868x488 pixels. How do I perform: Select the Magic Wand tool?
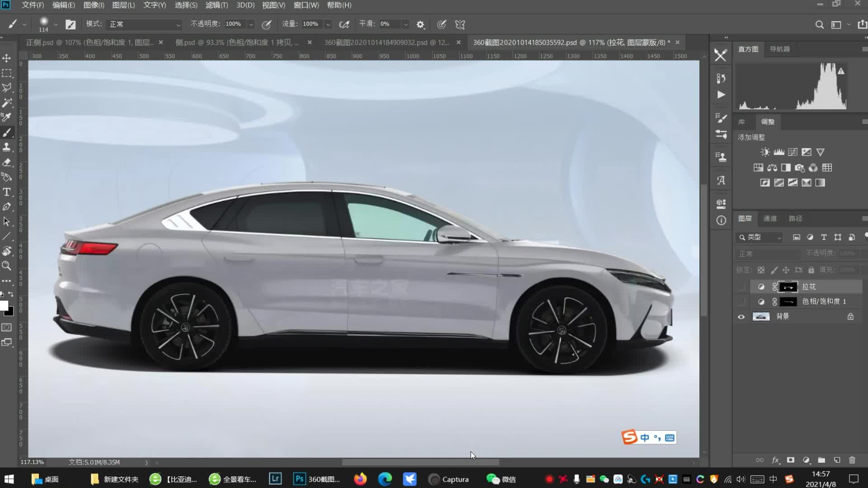click(x=7, y=103)
